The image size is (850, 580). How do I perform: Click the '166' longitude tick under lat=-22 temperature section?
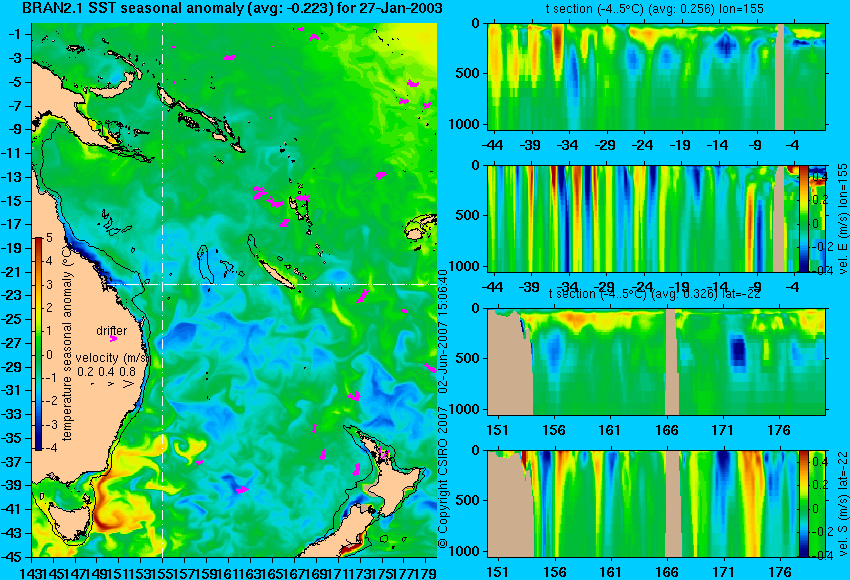coord(666,430)
